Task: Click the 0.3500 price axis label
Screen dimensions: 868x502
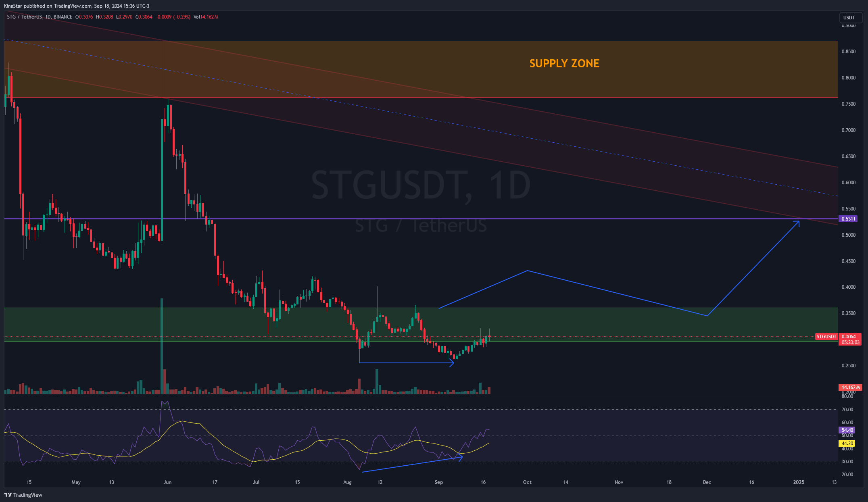Action: (x=848, y=313)
